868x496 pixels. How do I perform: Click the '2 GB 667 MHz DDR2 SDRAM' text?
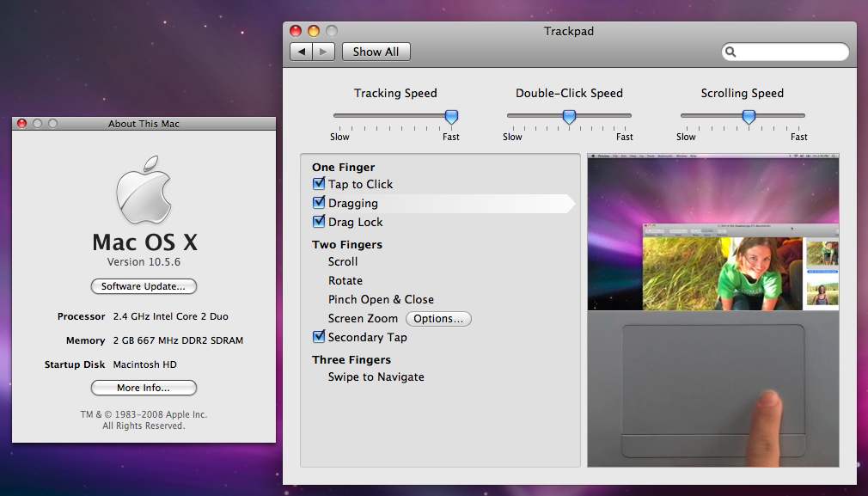(x=178, y=340)
